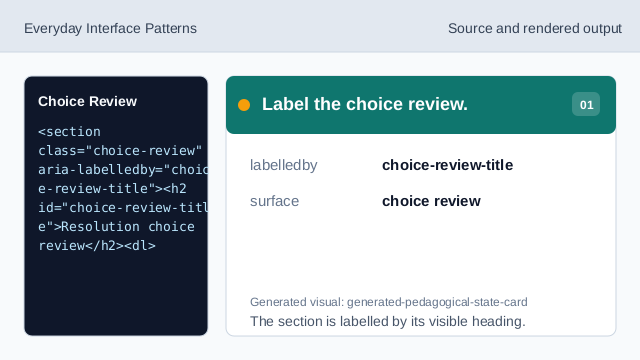Select the "Label the choice review." heading
The image size is (640, 360).
point(364,104)
